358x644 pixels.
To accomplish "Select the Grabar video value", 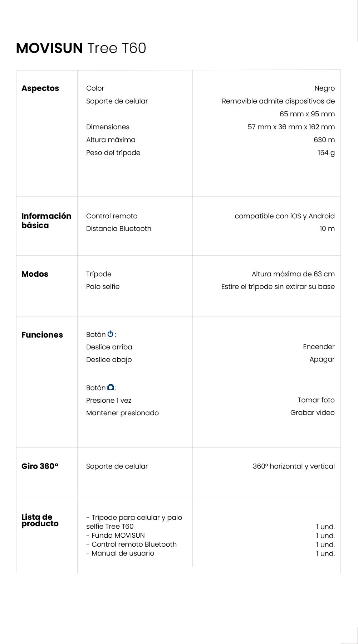I will [312, 413].
